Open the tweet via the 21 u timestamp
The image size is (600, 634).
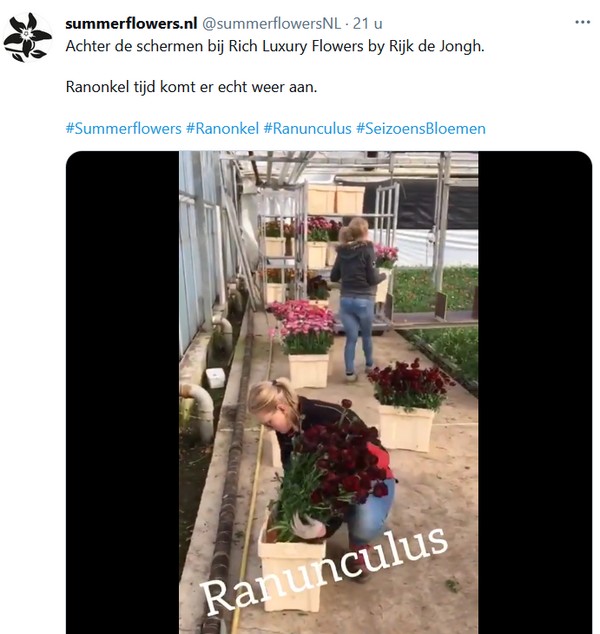[x=367, y=23]
